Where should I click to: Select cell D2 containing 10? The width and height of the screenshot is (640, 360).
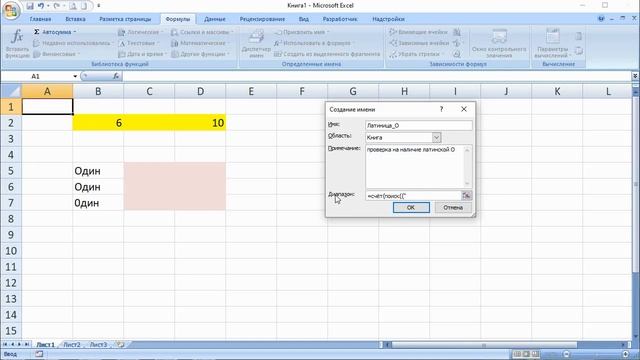(x=200, y=123)
